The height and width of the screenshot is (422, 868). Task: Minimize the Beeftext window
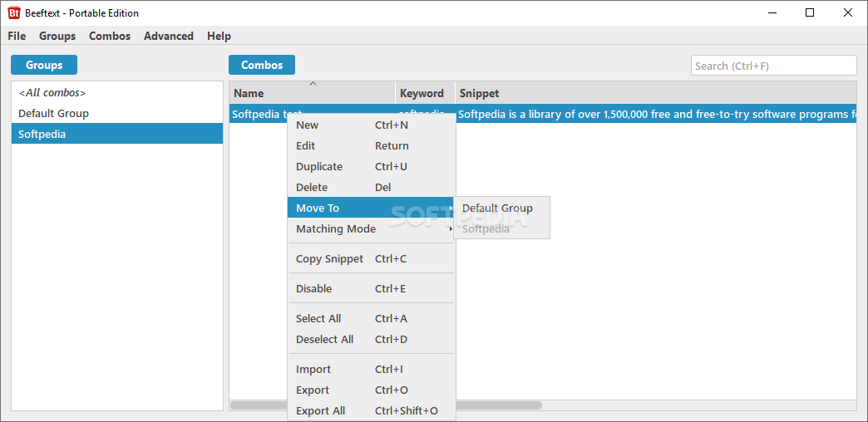tap(772, 12)
